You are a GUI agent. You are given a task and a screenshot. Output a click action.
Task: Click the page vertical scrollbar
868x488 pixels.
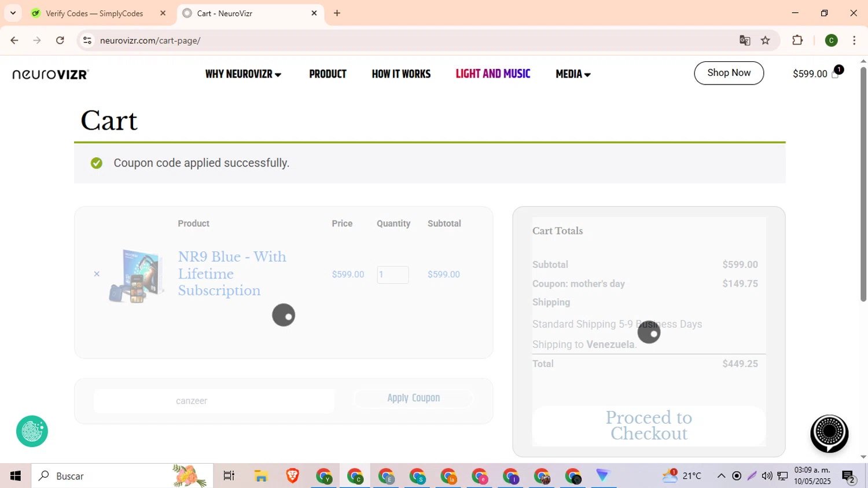click(x=863, y=184)
